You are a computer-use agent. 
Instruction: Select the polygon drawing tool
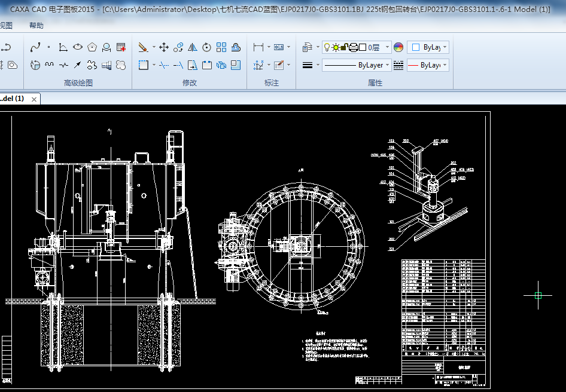(92, 47)
